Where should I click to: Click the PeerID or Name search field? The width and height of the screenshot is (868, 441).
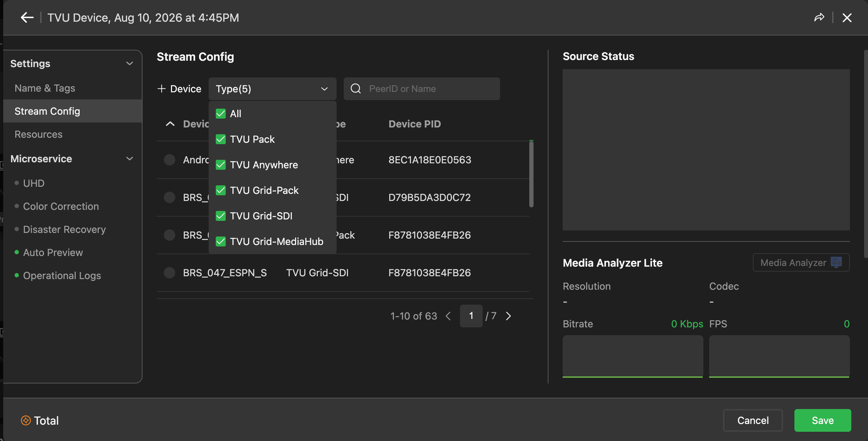tap(422, 89)
